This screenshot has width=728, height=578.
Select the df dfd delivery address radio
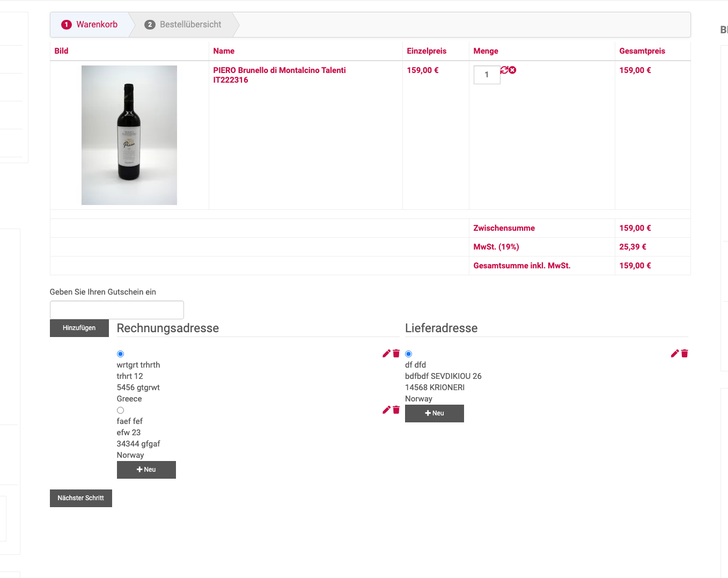409,354
